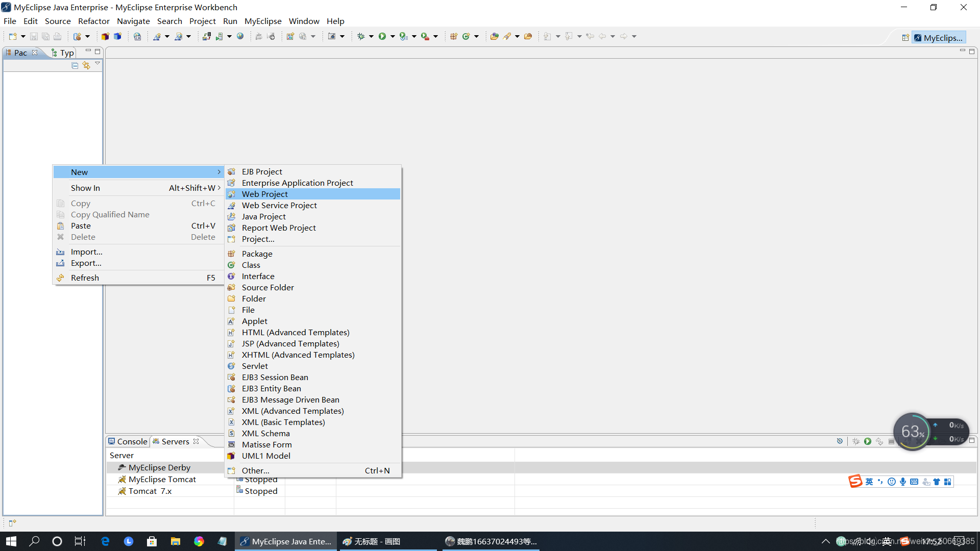Select Enterprise Application Project in the New submenu

click(313, 183)
